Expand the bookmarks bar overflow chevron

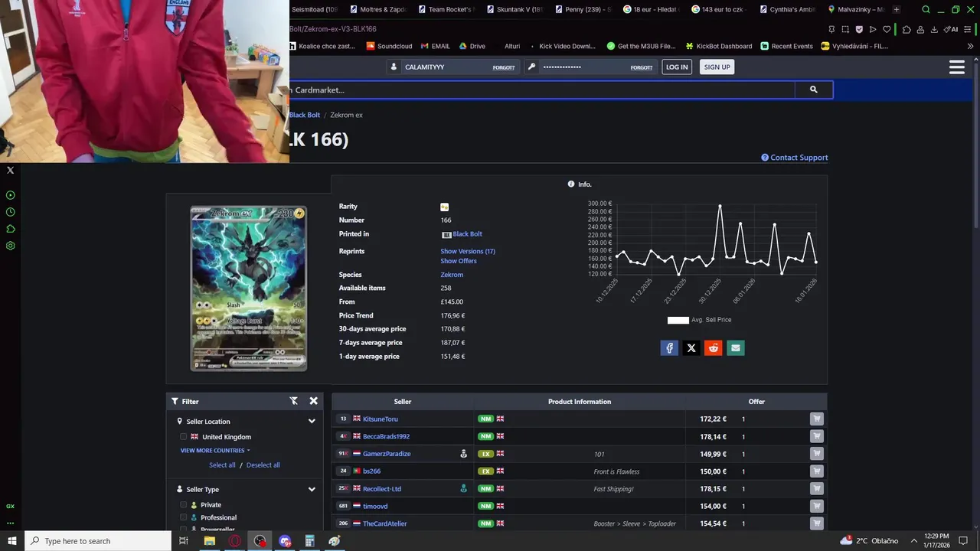click(x=970, y=46)
